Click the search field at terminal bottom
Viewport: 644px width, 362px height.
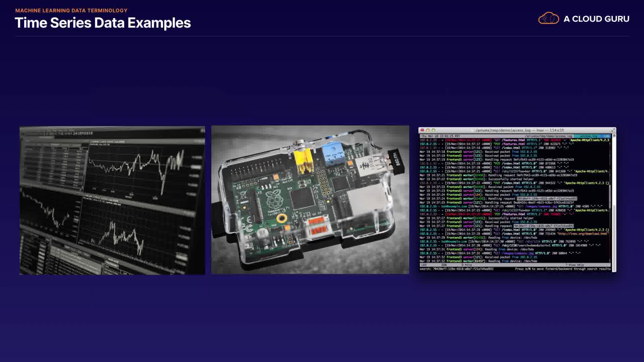457,269
